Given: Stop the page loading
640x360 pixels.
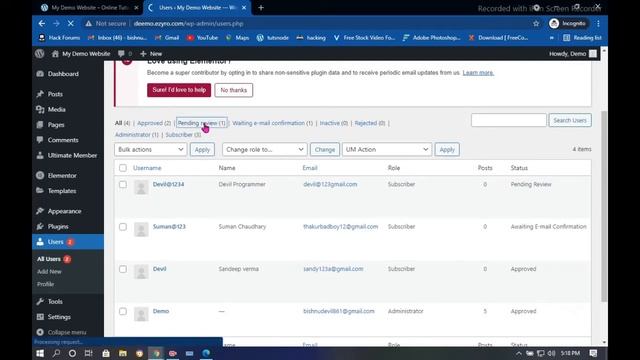Looking at the screenshot, I should (70, 24).
